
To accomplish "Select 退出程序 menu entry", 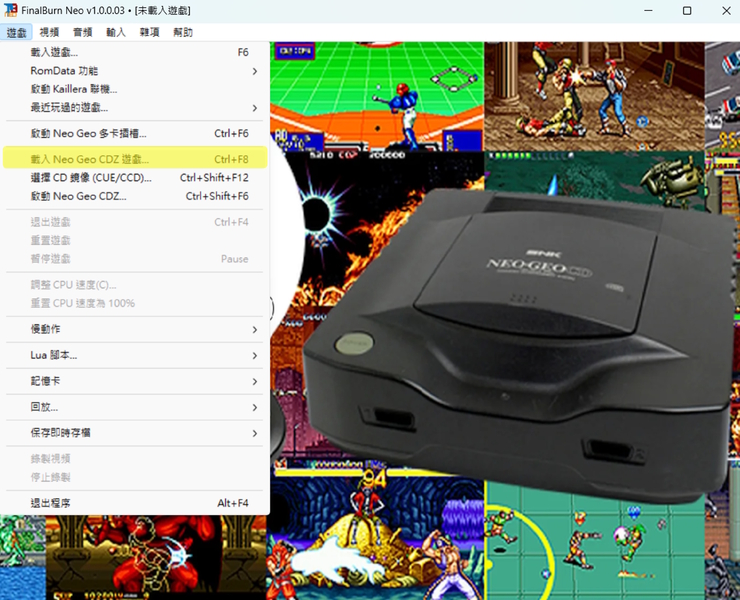I will click(135, 503).
